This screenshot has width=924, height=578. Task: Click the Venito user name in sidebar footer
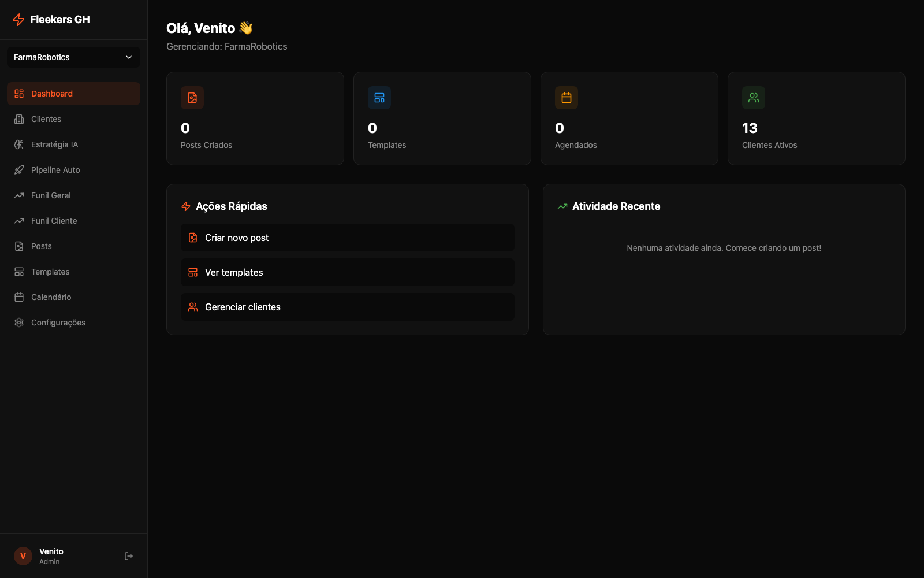51,551
